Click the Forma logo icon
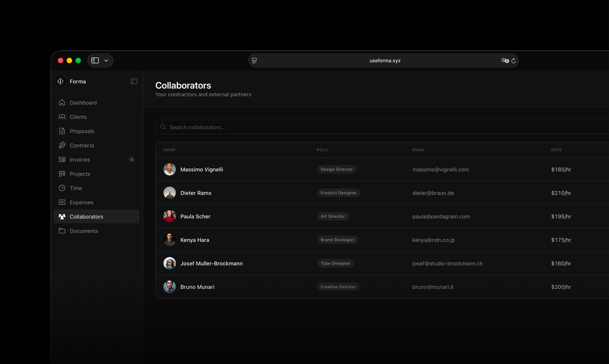609x364 pixels. (60, 81)
